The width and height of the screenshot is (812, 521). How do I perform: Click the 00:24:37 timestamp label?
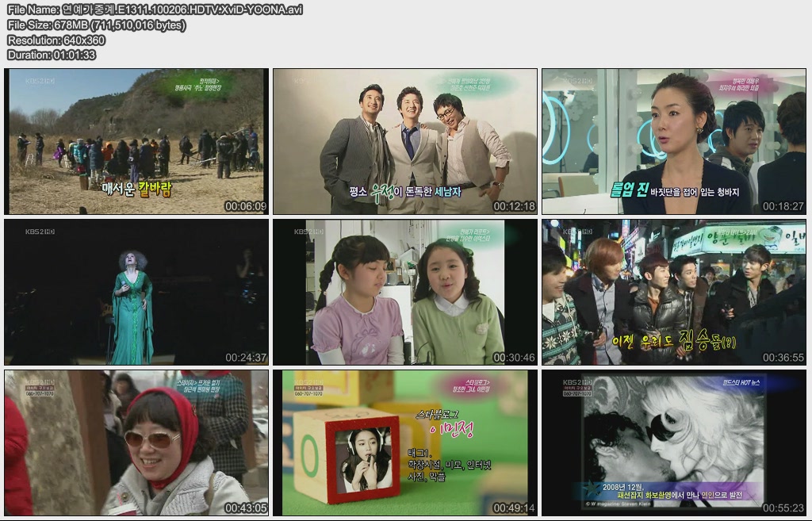tap(246, 358)
